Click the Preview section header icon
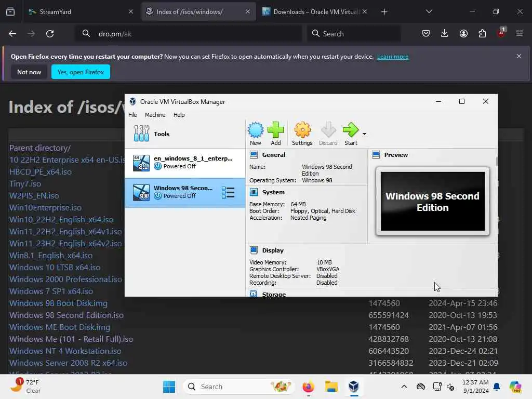 tap(376, 155)
